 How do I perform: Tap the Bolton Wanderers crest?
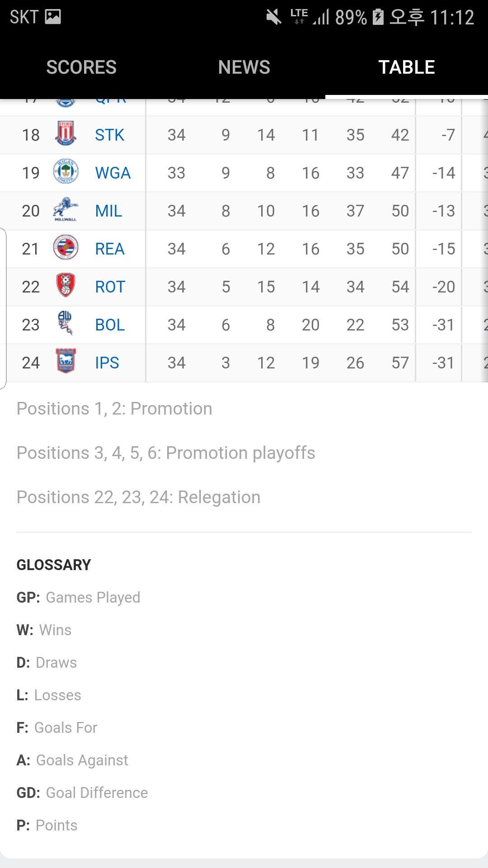pos(66,324)
